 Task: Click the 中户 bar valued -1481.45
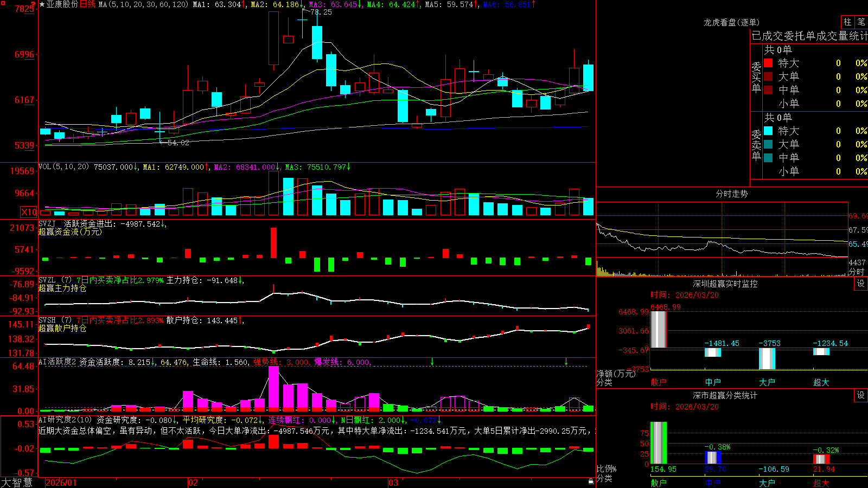tap(713, 352)
